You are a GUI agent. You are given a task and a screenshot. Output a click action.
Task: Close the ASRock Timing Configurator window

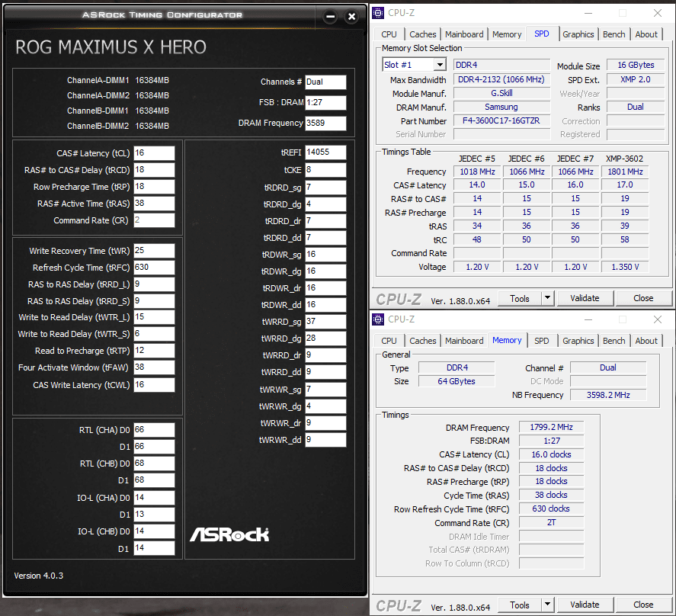(x=352, y=17)
